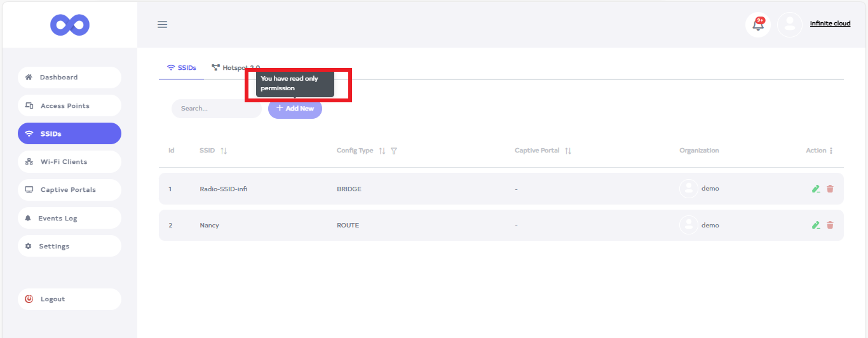868x338 pixels.
Task: Click the Search input field
Action: point(216,109)
